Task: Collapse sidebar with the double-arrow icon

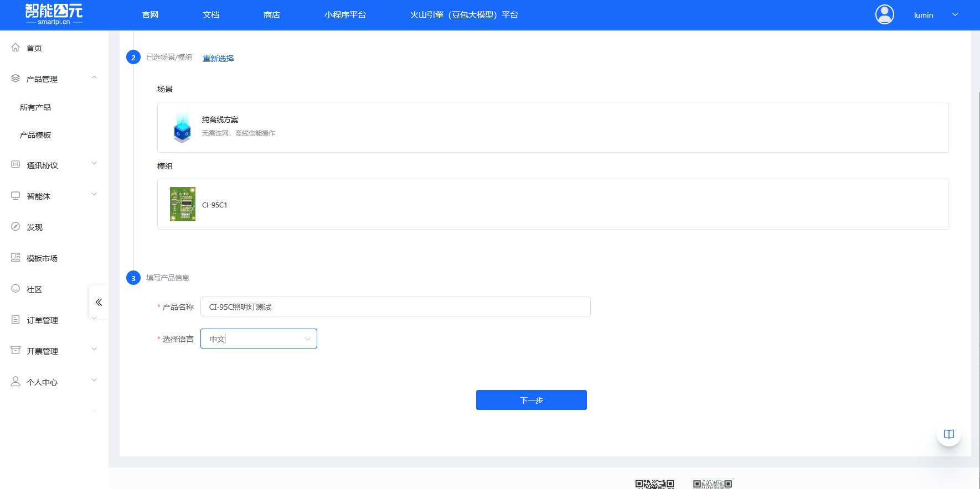Action: coord(99,302)
